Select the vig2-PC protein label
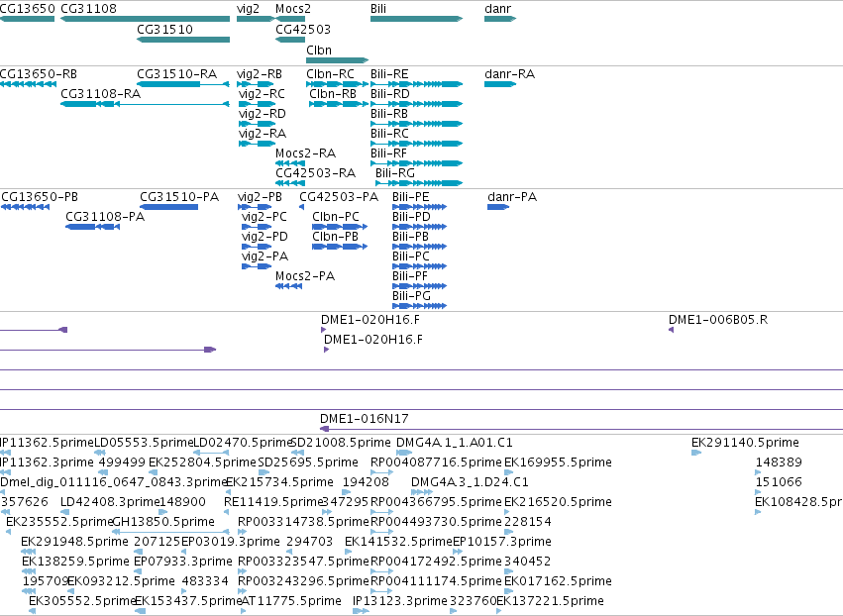 pos(263,217)
